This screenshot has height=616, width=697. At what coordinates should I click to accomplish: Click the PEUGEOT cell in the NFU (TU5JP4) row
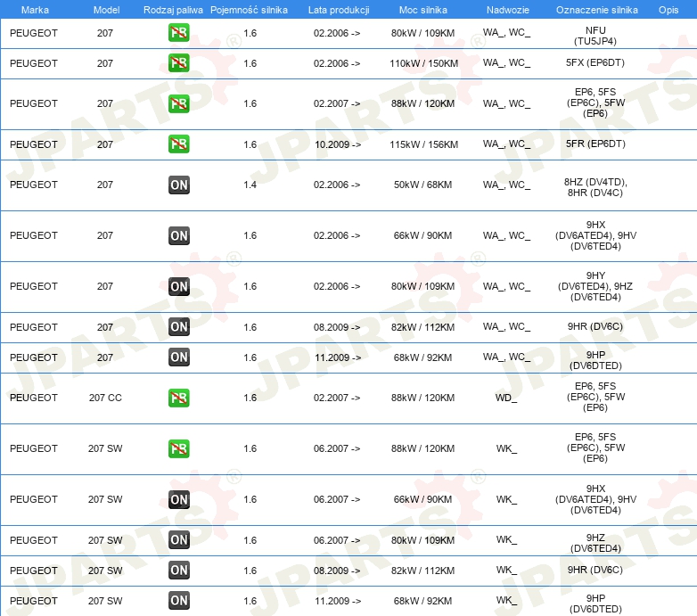point(34,33)
